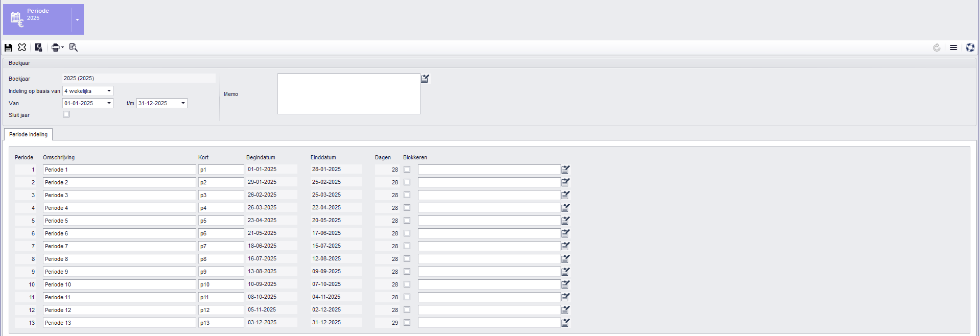Click end date 09-09-2025

click(x=336, y=271)
